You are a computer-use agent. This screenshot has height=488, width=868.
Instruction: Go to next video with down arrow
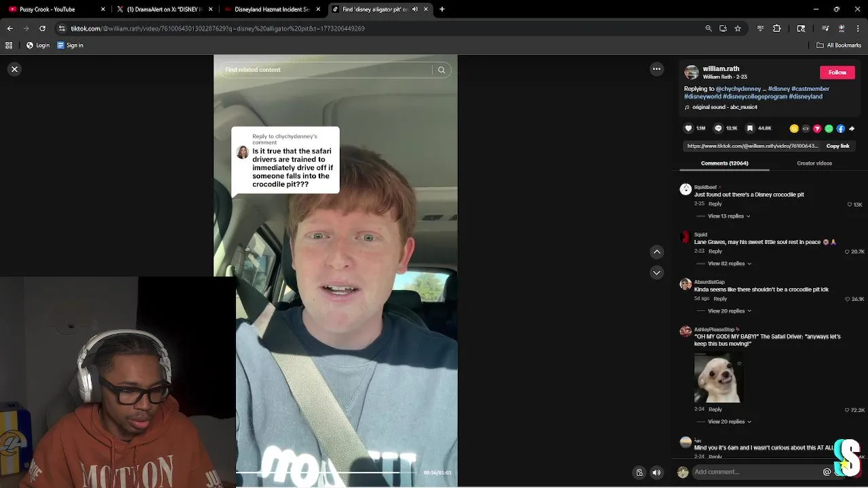656,272
